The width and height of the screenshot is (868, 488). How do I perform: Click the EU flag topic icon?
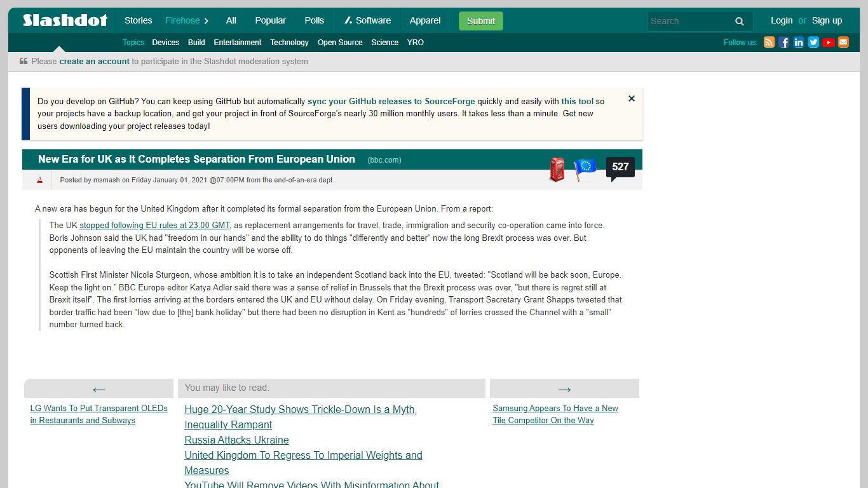(x=585, y=170)
